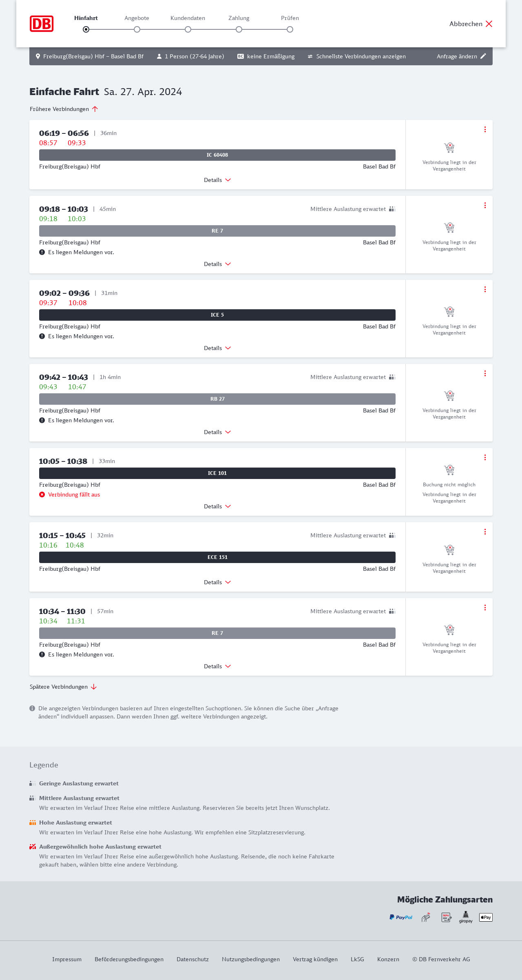
Task: Expand Details for the IC 60408 connection
Action: coord(217,180)
